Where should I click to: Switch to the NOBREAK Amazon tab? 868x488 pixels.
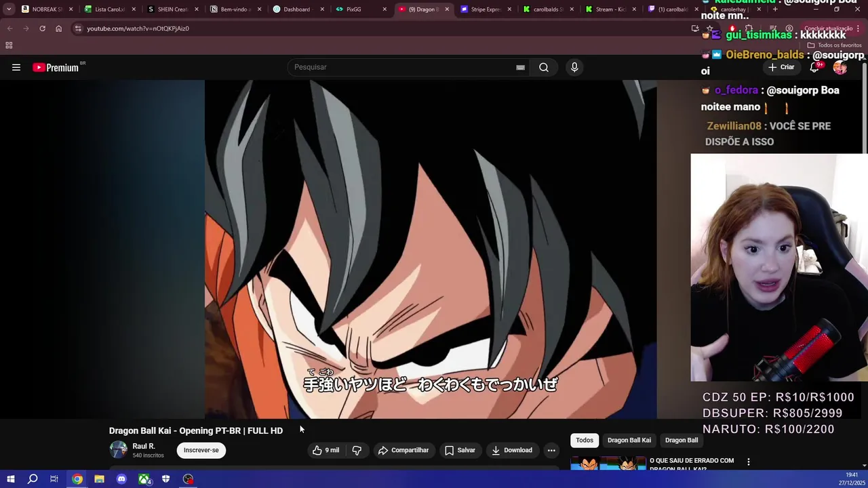pyautogui.click(x=46, y=9)
